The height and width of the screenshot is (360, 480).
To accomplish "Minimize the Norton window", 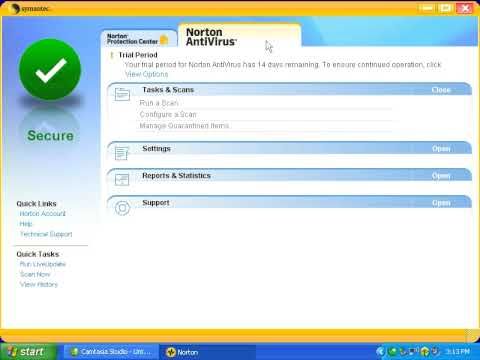I will 428,8.
